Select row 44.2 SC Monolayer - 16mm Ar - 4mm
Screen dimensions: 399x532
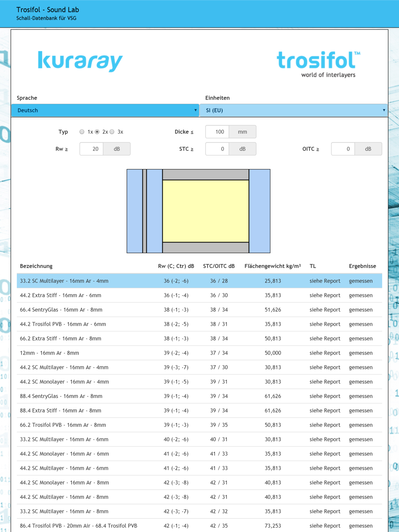click(x=199, y=382)
